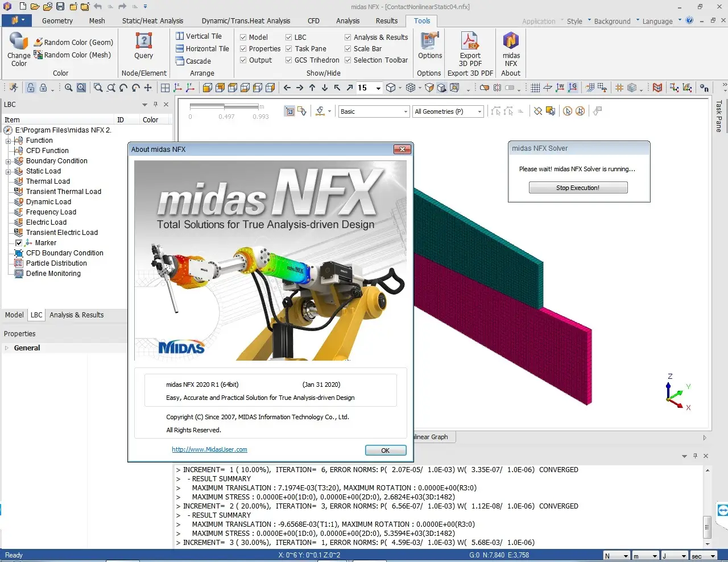Arrange windows with Horizontal Tile
This screenshot has height=562, width=728.
(202, 48)
